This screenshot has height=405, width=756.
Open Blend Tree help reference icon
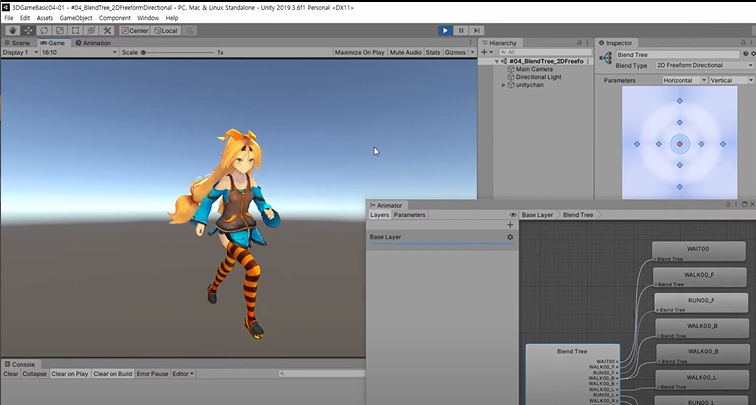pyautogui.click(x=745, y=54)
